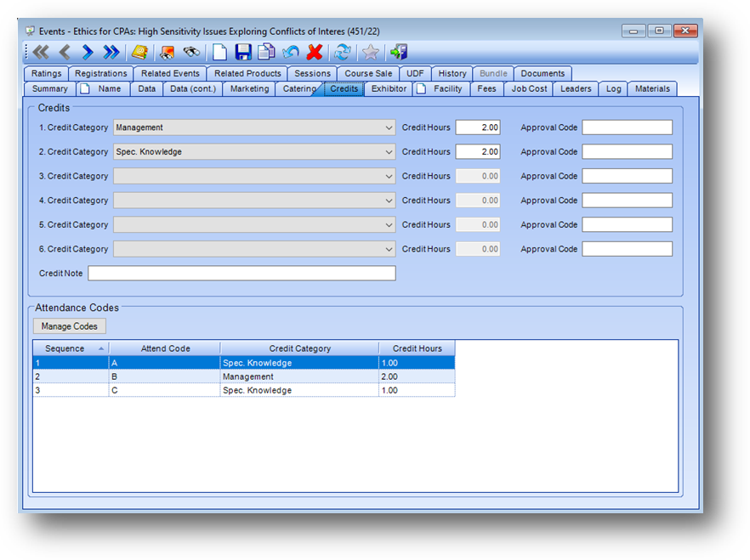Switch to the History tab
This screenshot has width=750, height=560.
[452, 74]
